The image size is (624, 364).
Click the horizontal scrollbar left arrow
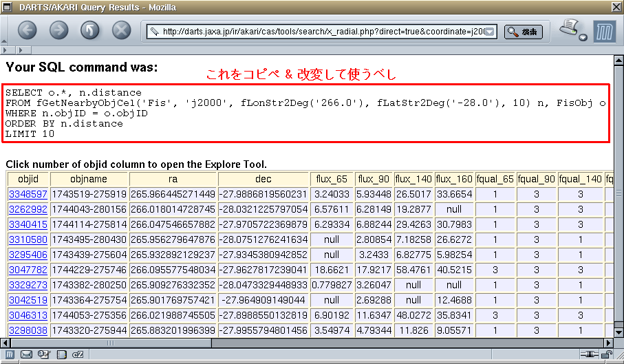tap(6, 343)
